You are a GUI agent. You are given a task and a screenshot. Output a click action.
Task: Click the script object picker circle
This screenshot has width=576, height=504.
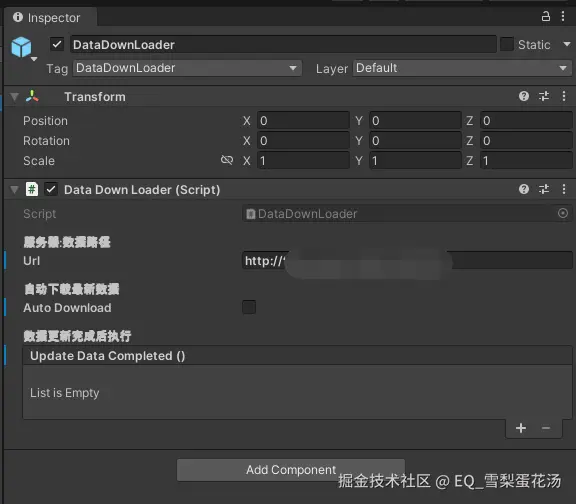[563, 213]
